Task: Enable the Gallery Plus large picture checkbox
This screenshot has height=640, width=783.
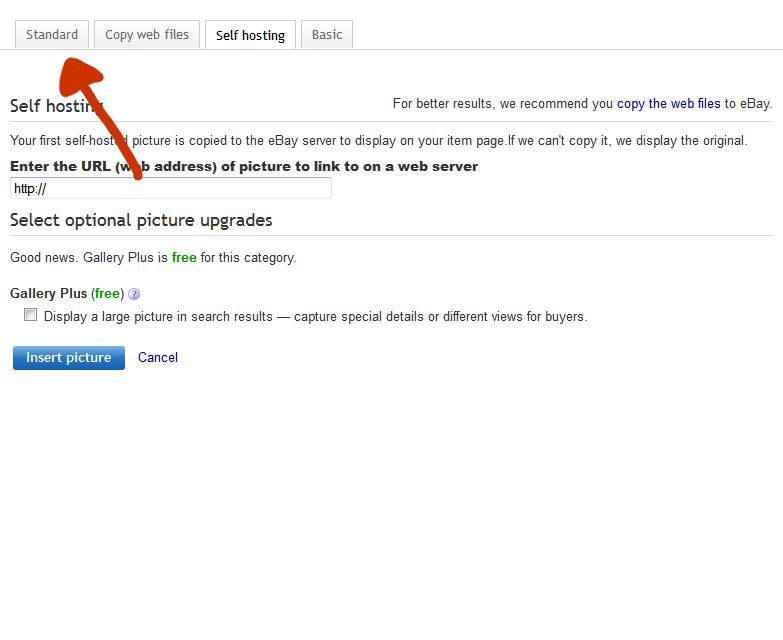Action: [31, 315]
